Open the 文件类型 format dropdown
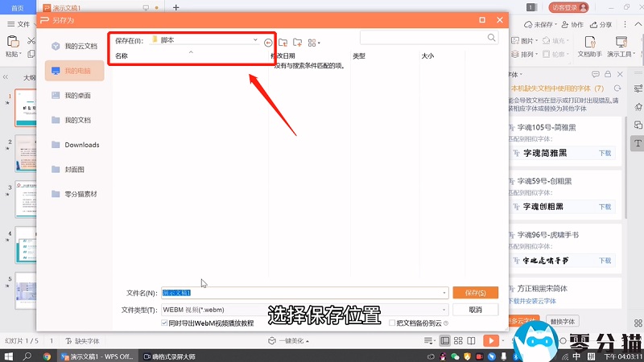Screen dimensions: 644x362 click(x=443, y=309)
